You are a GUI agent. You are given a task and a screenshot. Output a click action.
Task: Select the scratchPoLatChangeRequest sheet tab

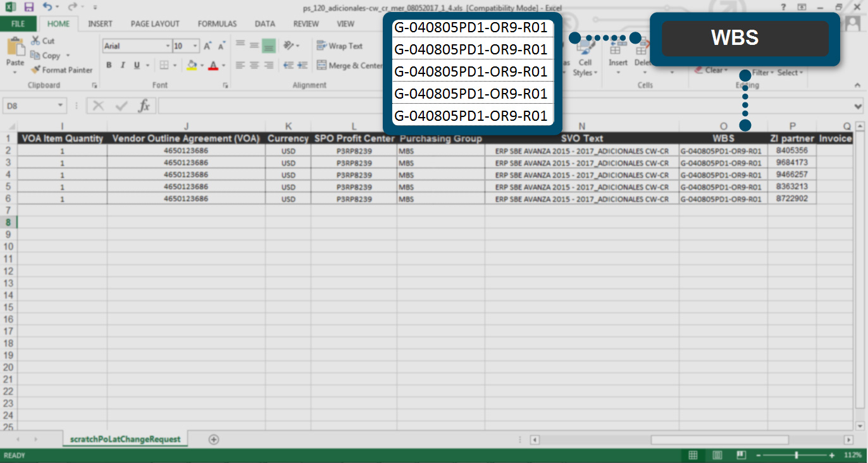pyautogui.click(x=125, y=439)
